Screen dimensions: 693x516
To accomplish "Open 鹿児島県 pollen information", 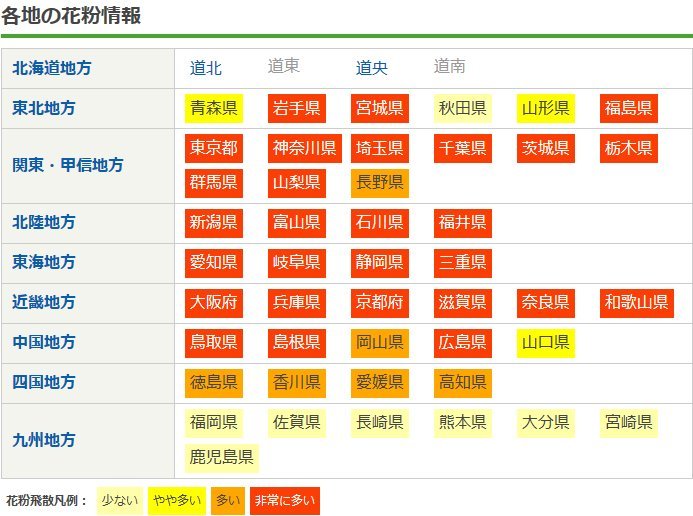I will click(x=222, y=457).
